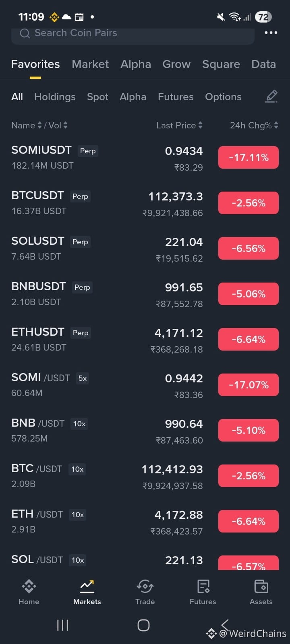Open ETHUSDT Perp pair row
Screen dimensions: 290x644
[145, 340]
